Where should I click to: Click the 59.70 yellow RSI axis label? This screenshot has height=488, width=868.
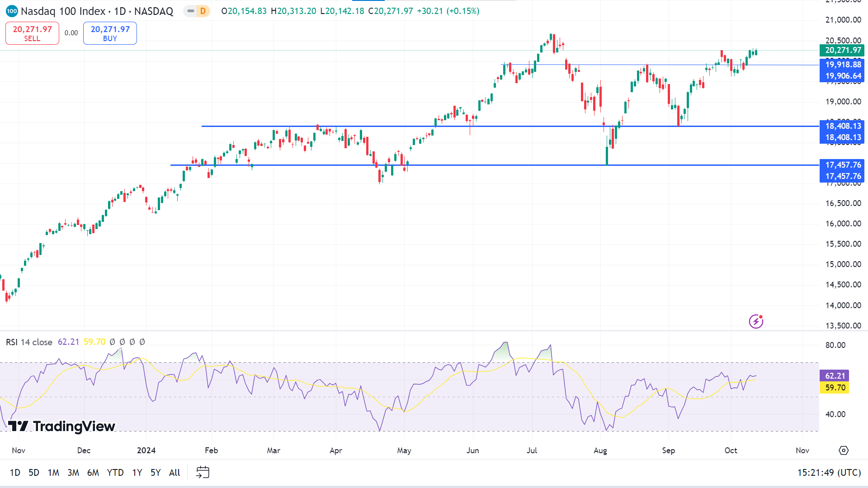coord(834,388)
